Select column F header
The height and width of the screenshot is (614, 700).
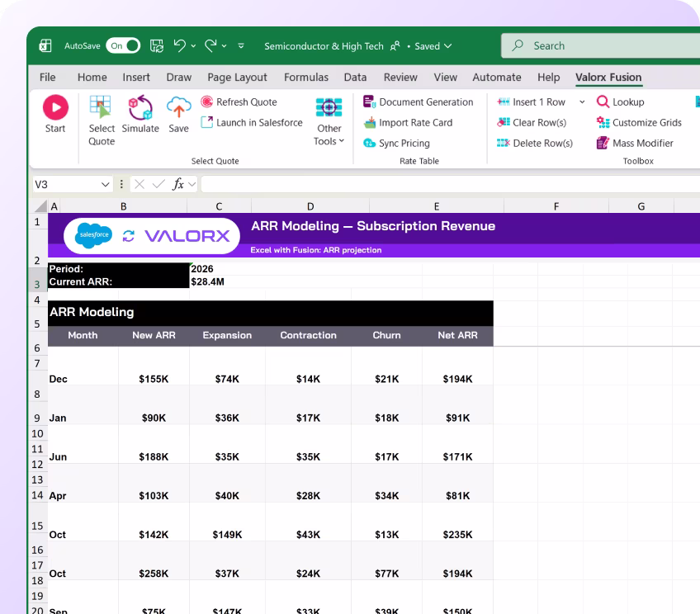point(556,206)
